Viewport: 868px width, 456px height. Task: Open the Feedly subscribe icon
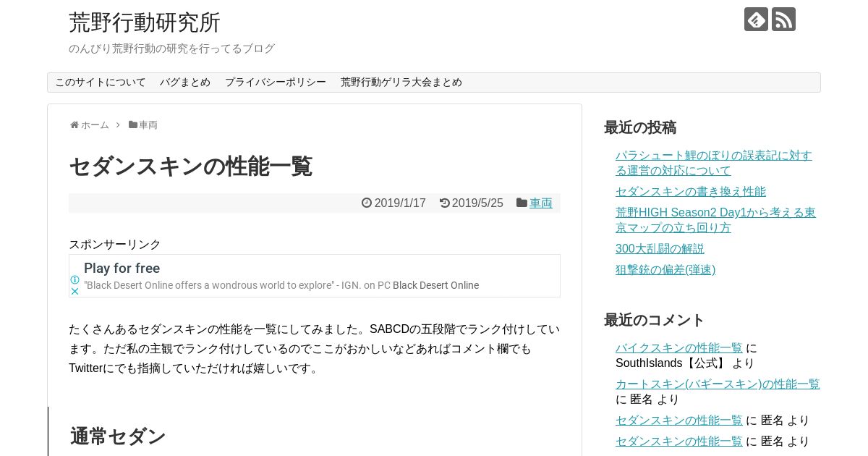pos(756,20)
